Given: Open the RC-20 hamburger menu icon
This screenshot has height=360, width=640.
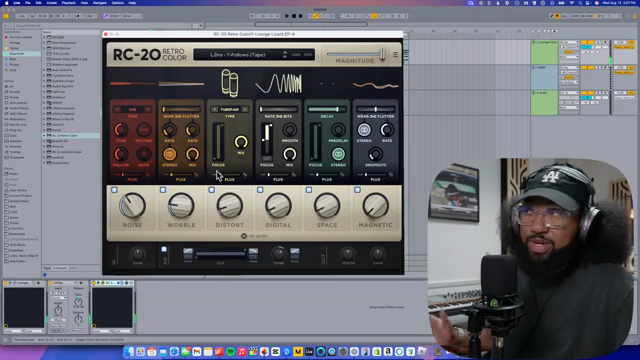Looking at the screenshot, I should 395,54.
